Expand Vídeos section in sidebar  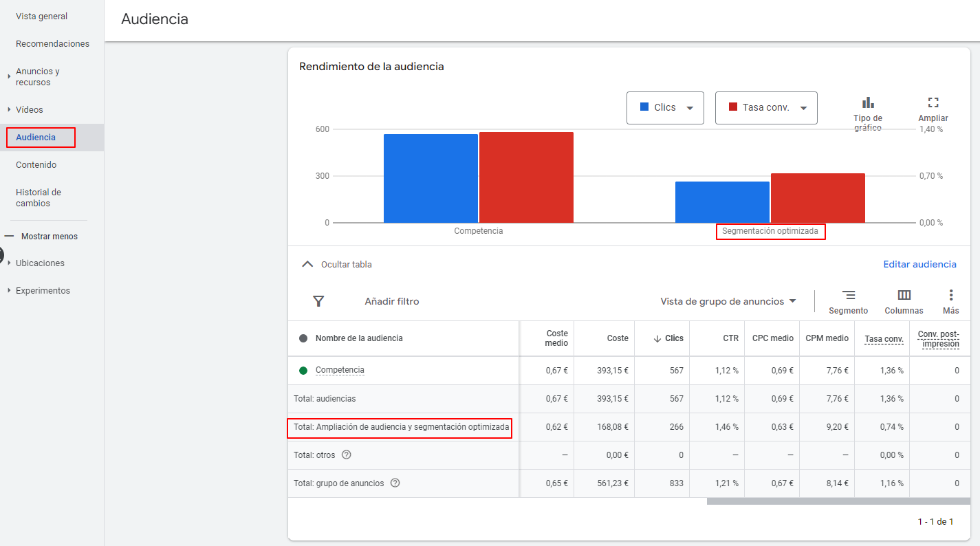coord(10,109)
